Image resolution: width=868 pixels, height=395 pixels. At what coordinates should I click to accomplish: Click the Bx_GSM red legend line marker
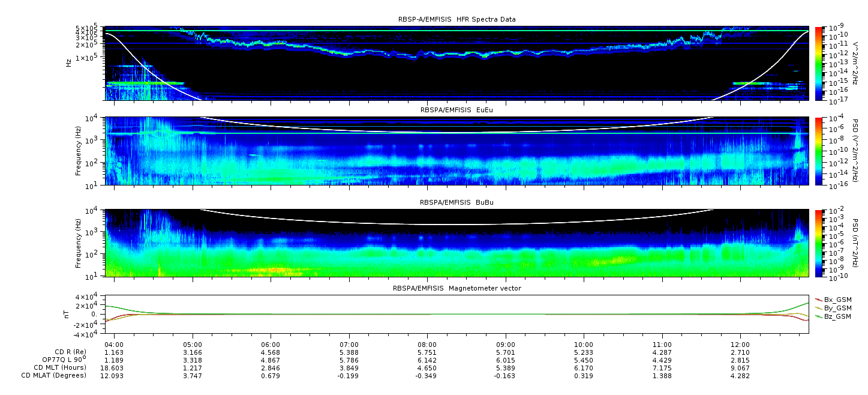tap(819, 299)
